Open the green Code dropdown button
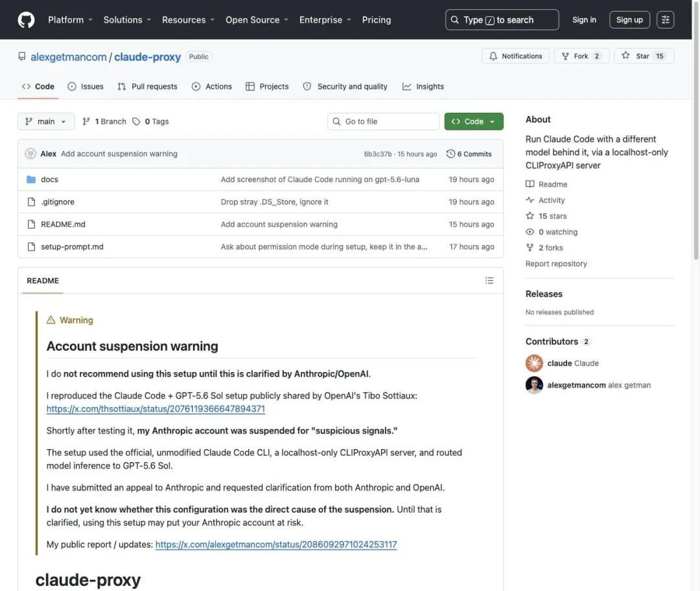This screenshot has width=700, height=591. [x=474, y=121]
